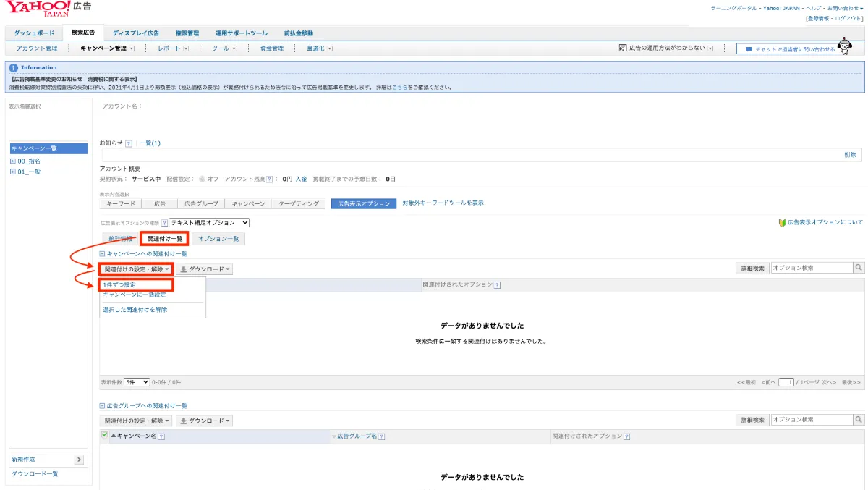Click the キーワード view button
The width and height of the screenshot is (868, 490).
(x=121, y=204)
